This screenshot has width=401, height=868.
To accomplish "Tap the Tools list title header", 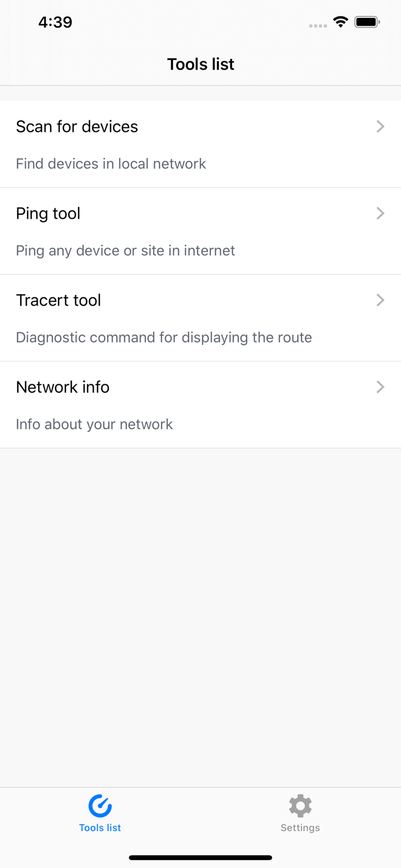I will click(x=200, y=64).
